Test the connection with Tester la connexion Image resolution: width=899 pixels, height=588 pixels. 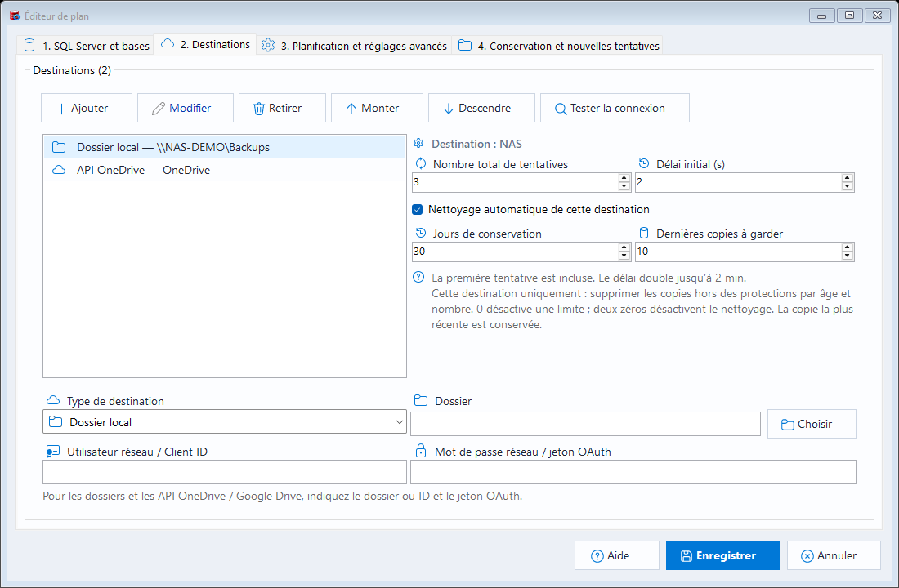pos(615,108)
